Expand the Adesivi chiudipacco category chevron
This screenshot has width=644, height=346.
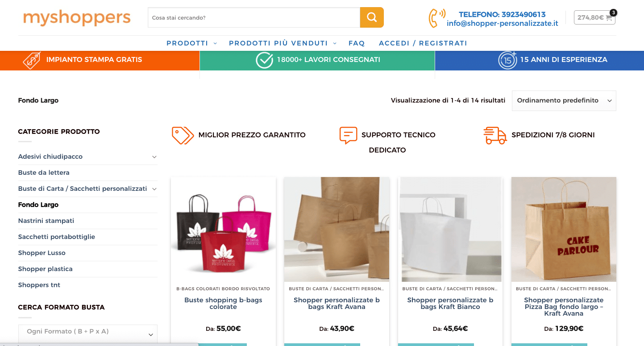[x=154, y=157]
